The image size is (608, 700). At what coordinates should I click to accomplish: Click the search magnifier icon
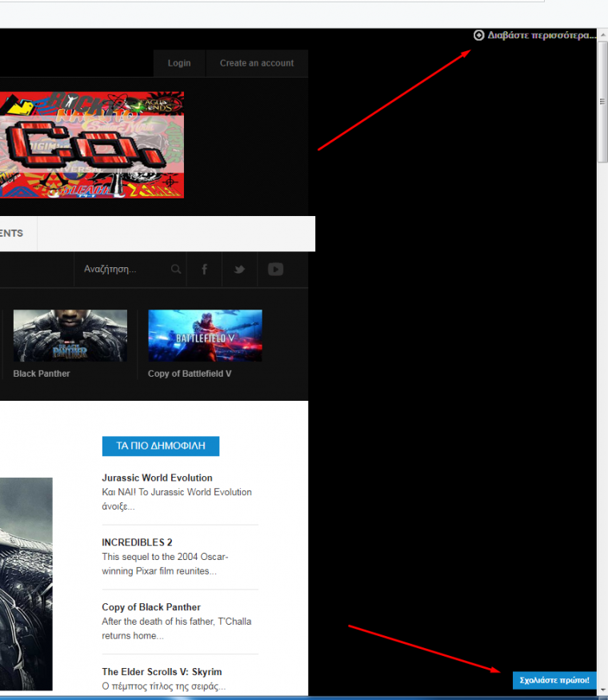pyautogui.click(x=175, y=270)
